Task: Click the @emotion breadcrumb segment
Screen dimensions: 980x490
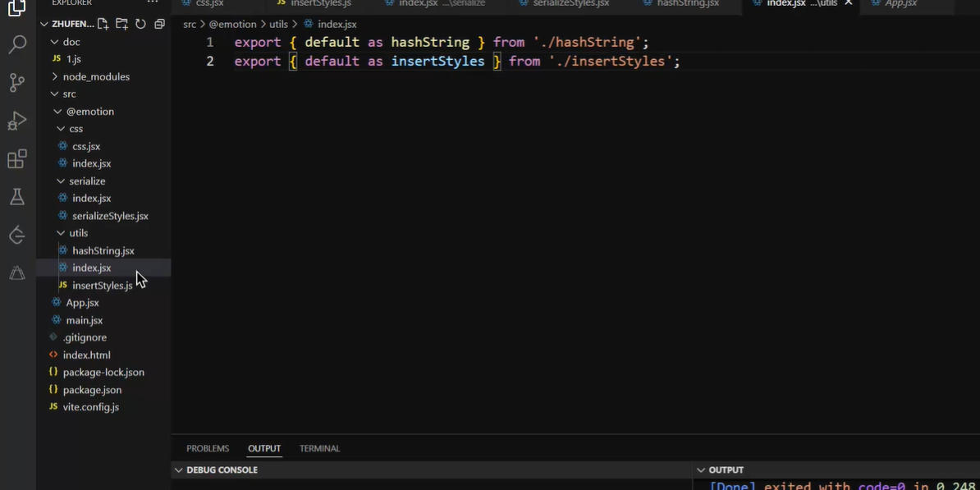Action: pos(232,25)
